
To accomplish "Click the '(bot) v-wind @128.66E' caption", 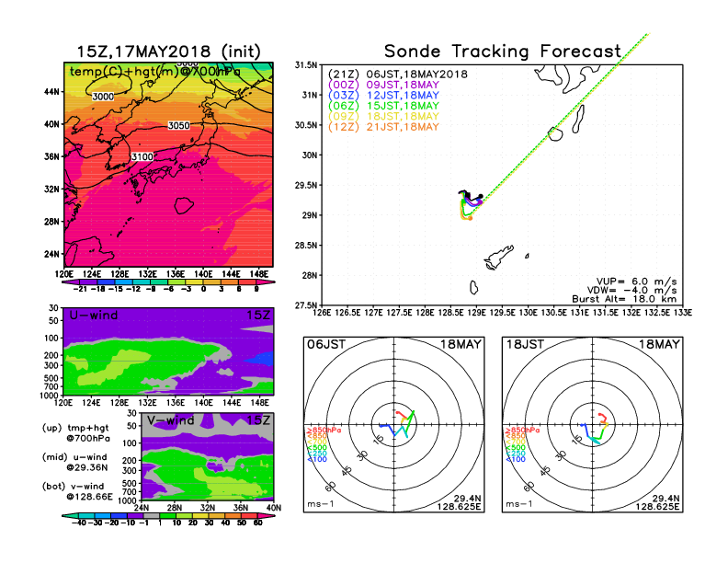I will [x=77, y=491].
